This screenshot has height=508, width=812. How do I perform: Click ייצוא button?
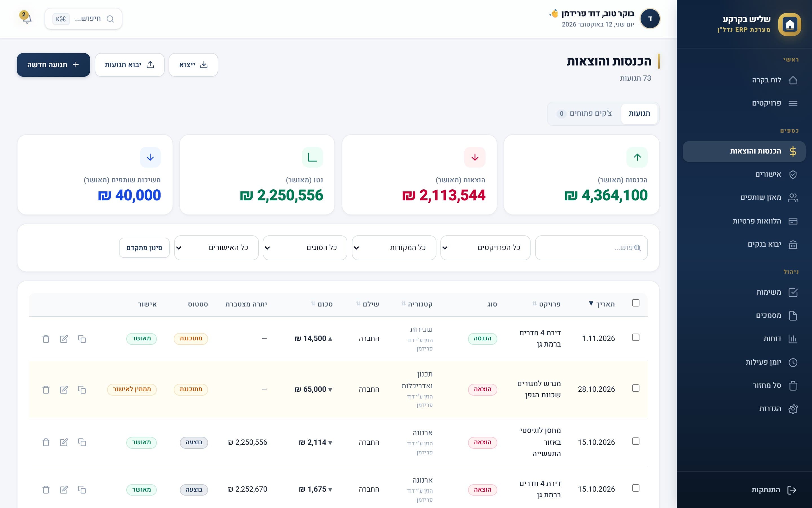pyautogui.click(x=193, y=65)
